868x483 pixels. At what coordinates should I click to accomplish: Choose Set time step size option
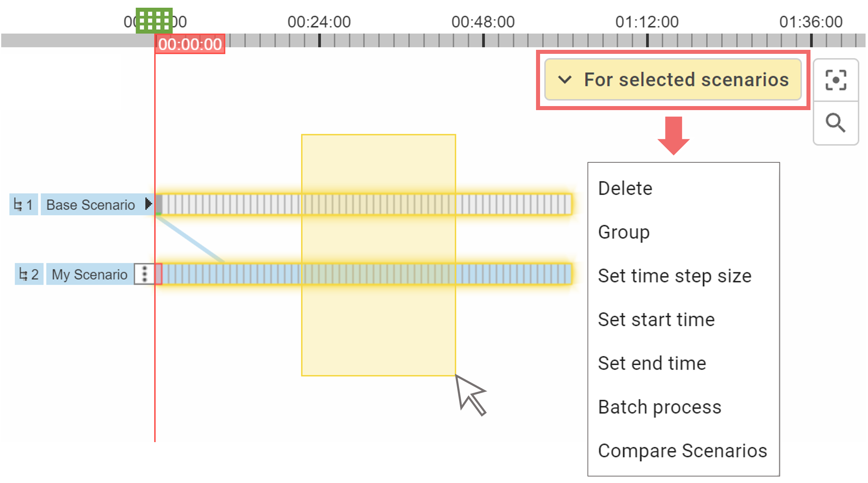pyautogui.click(x=674, y=276)
